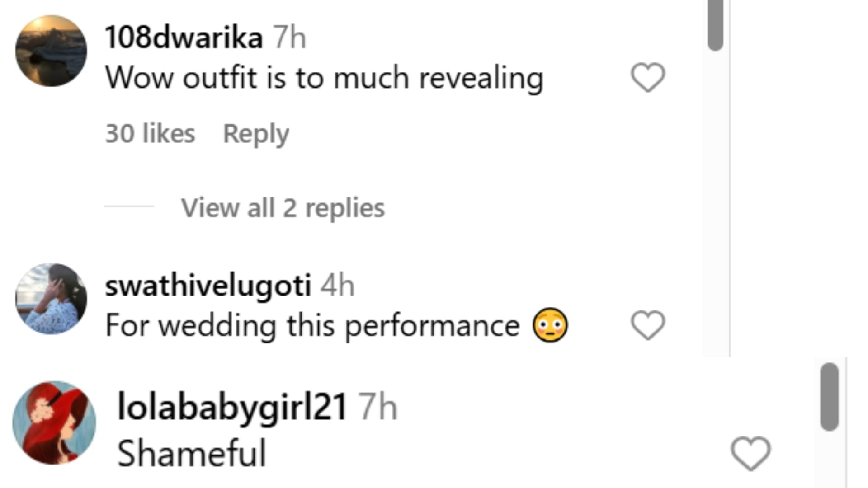Click the lower panel's scrollbar thumb

click(x=829, y=397)
